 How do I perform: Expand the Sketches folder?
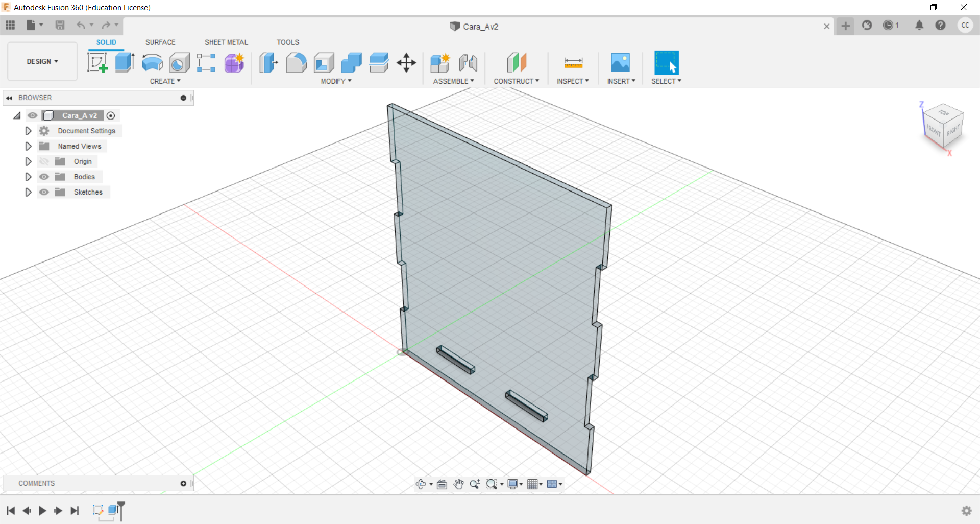[x=28, y=192]
